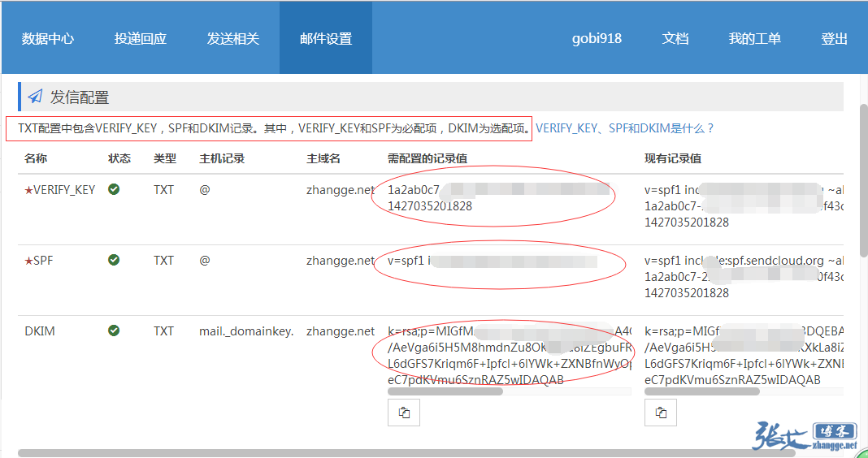Copy the DKIM existing record value
Viewport: 868px width, 458px height.
click(x=661, y=413)
